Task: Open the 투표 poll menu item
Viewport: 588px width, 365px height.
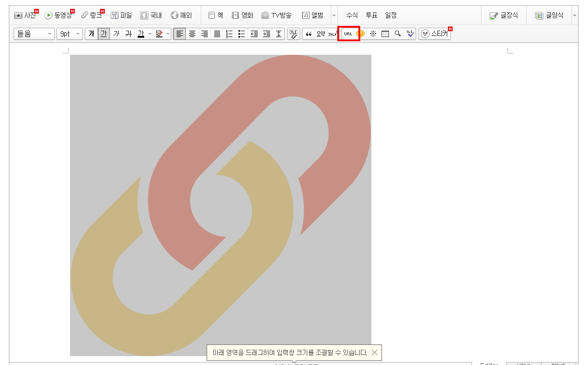Action: click(371, 15)
